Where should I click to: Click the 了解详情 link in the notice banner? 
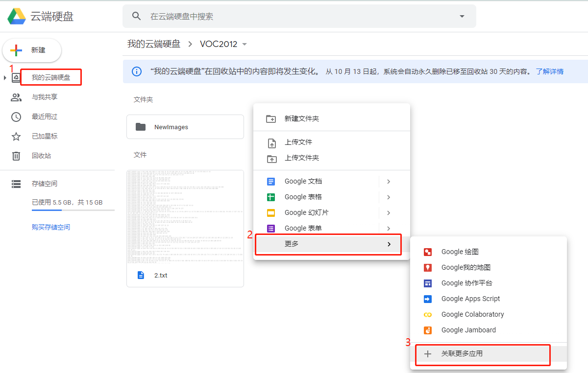549,71
